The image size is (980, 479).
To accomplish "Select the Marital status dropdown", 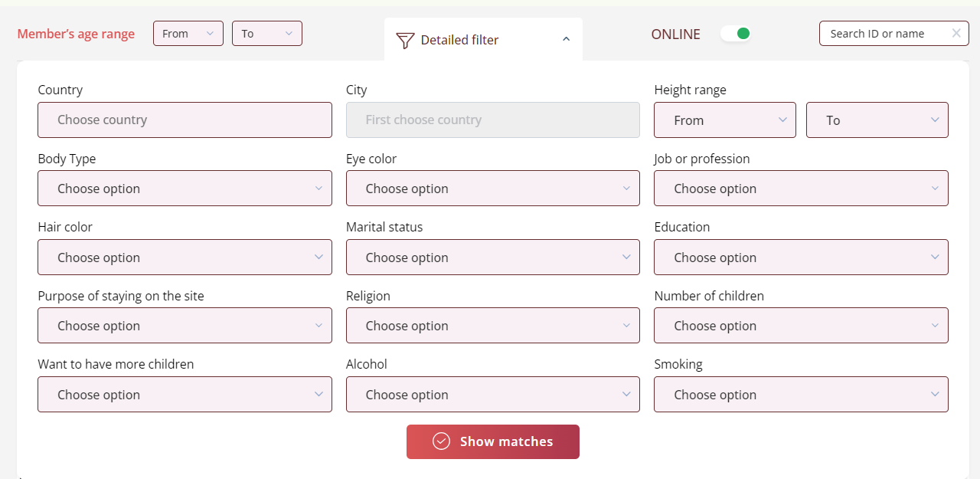I will tap(492, 258).
